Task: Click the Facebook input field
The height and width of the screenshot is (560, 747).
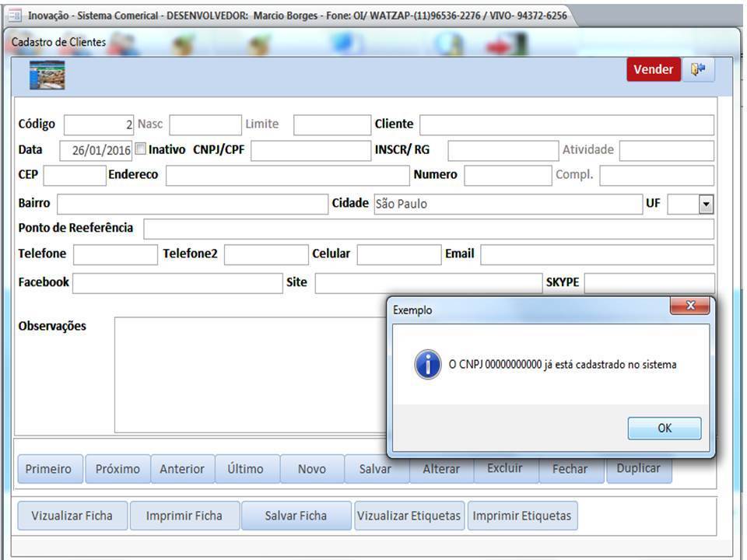Action: click(177, 283)
